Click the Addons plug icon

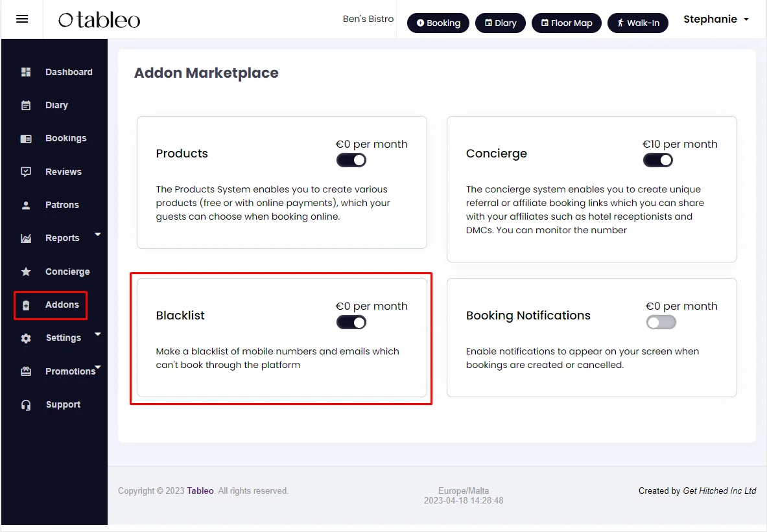pos(26,305)
